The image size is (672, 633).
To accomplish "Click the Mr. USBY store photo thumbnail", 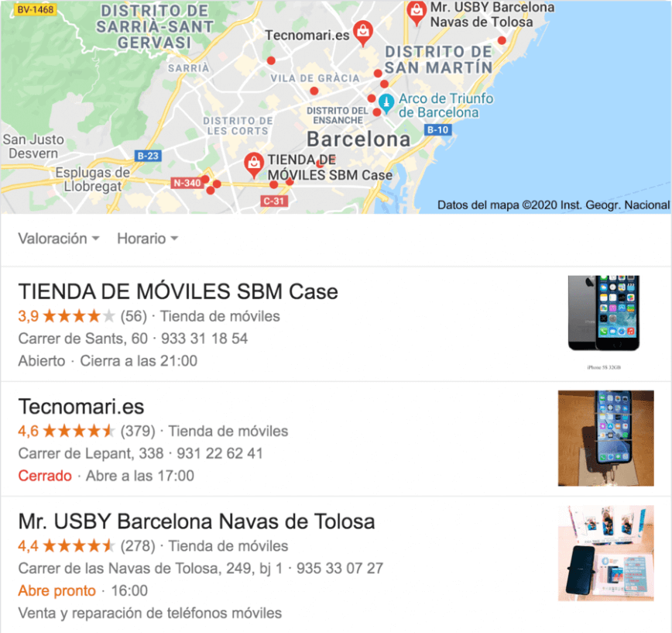I will (x=606, y=552).
